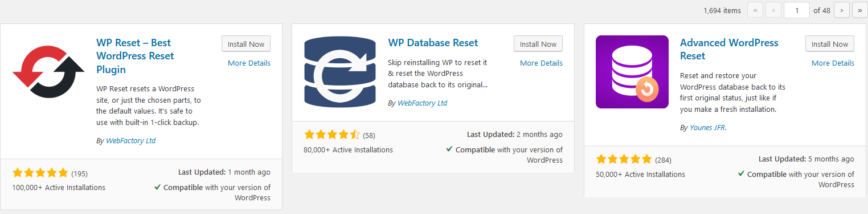This screenshot has width=868, height=214.
Task: Click the WP Database Reset plugin icon
Action: click(x=341, y=72)
